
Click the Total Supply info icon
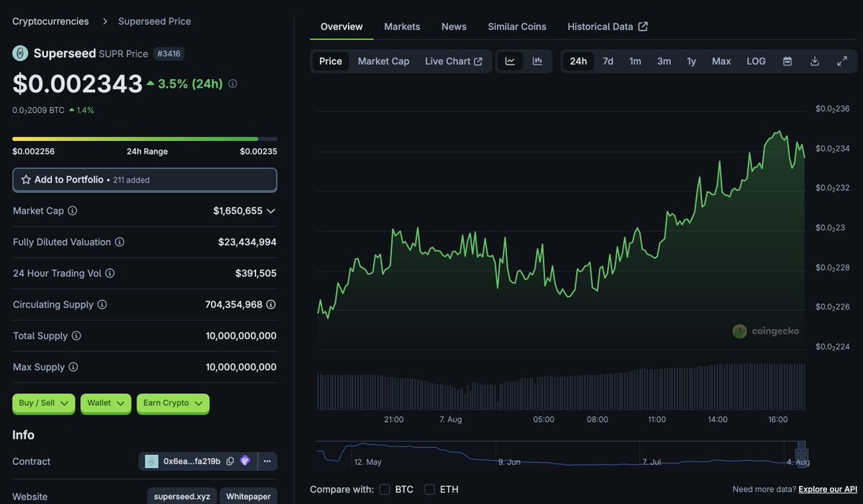tap(76, 336)
